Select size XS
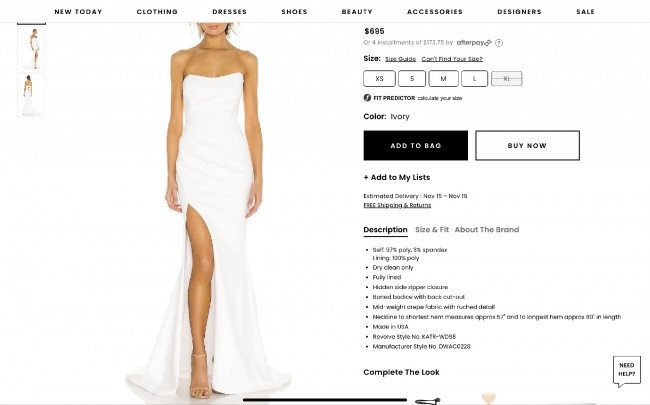650x405 pixels. point(379,79)
